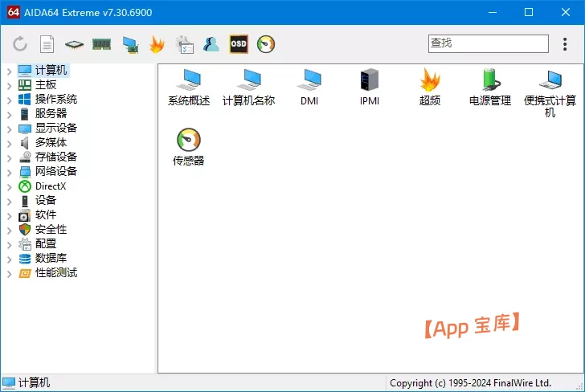This screenshot has width=585, height=392.
Task: Click the sensor gauge toolbar icon
Action: pos(266,44)
